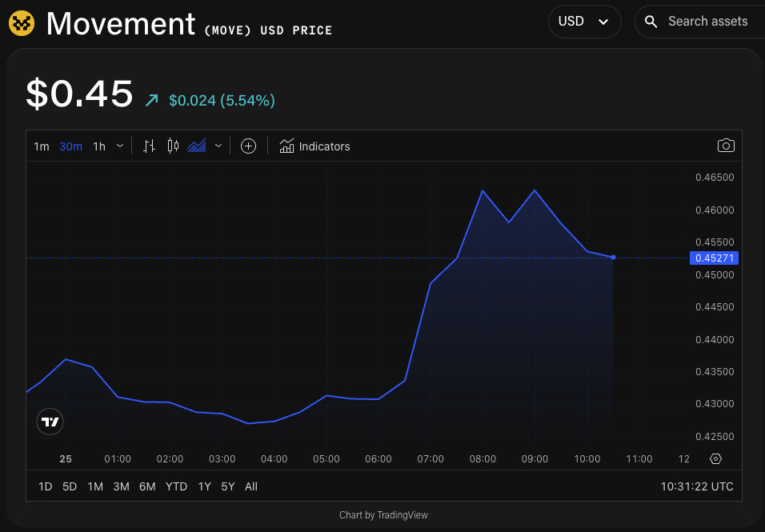Switch to the 5Y timeframe
This screenshot has width=765, height=532.
coord(228,486)
